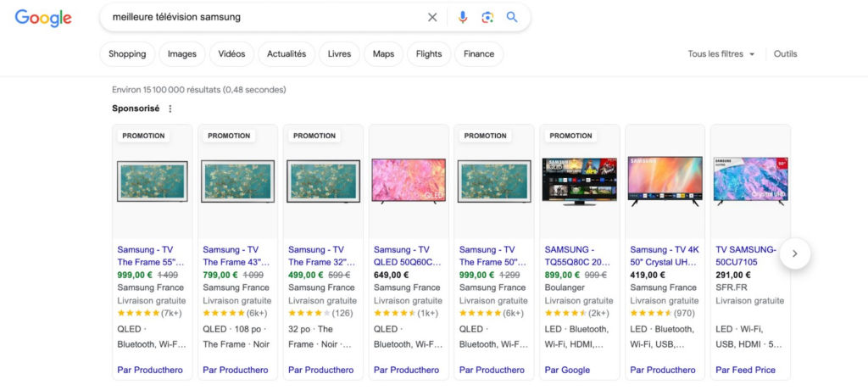868x390 pixels.
Task: Open SAMSUNG TQ55Q80C product link
Action: (577, 256)
